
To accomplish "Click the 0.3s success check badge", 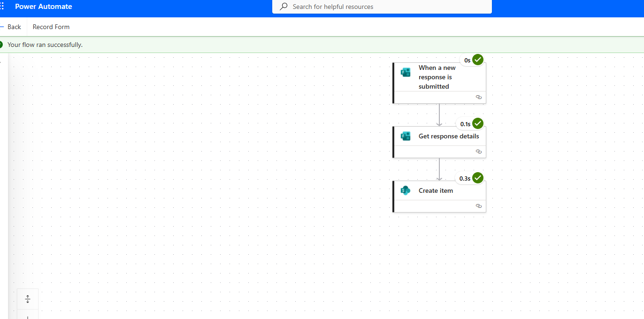I will (478, 178).
